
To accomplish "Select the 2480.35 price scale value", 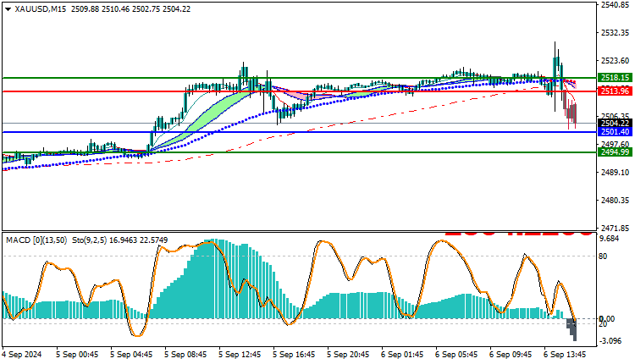I will pyautogui.click(x=616, y=201).
